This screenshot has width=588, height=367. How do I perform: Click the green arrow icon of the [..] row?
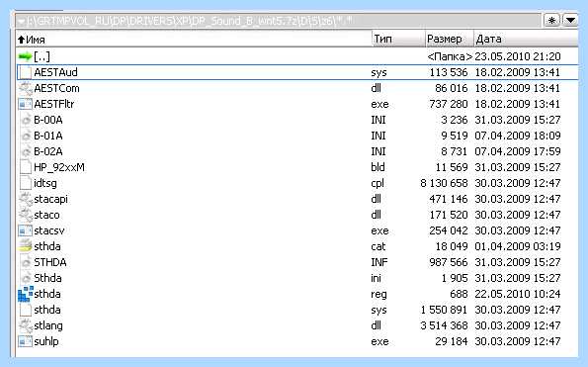(x=25, y=56)
